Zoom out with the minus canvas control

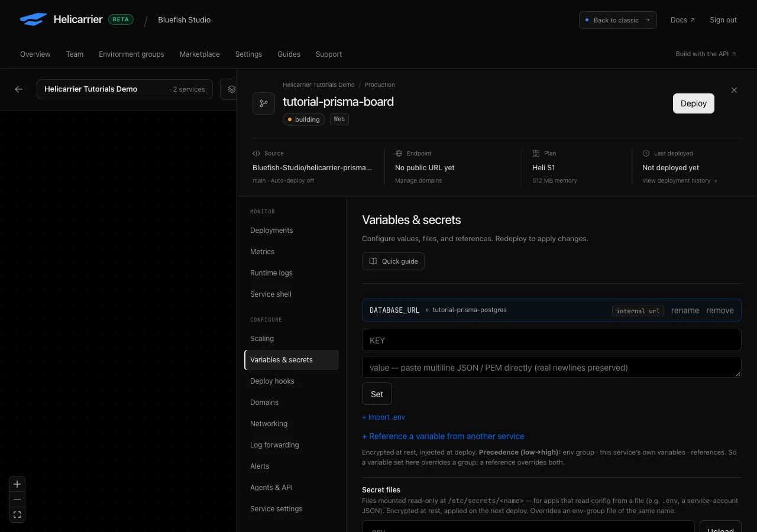[x=17, y=499]
